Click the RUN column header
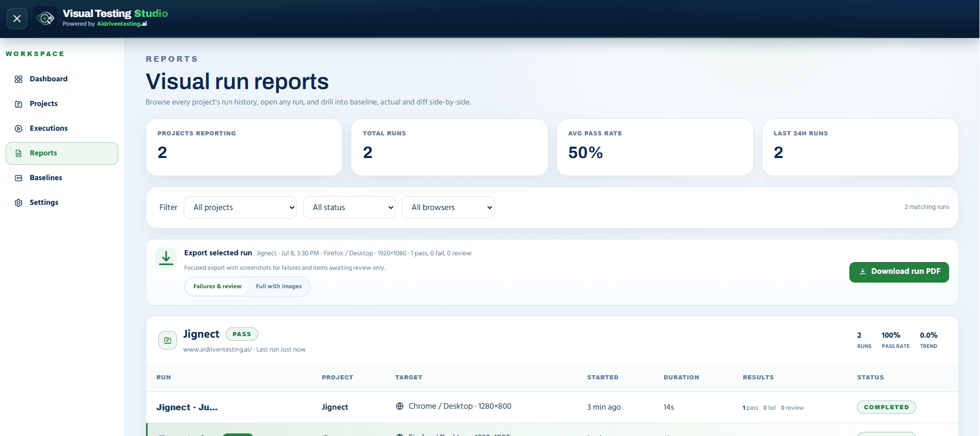 (164, 377)
